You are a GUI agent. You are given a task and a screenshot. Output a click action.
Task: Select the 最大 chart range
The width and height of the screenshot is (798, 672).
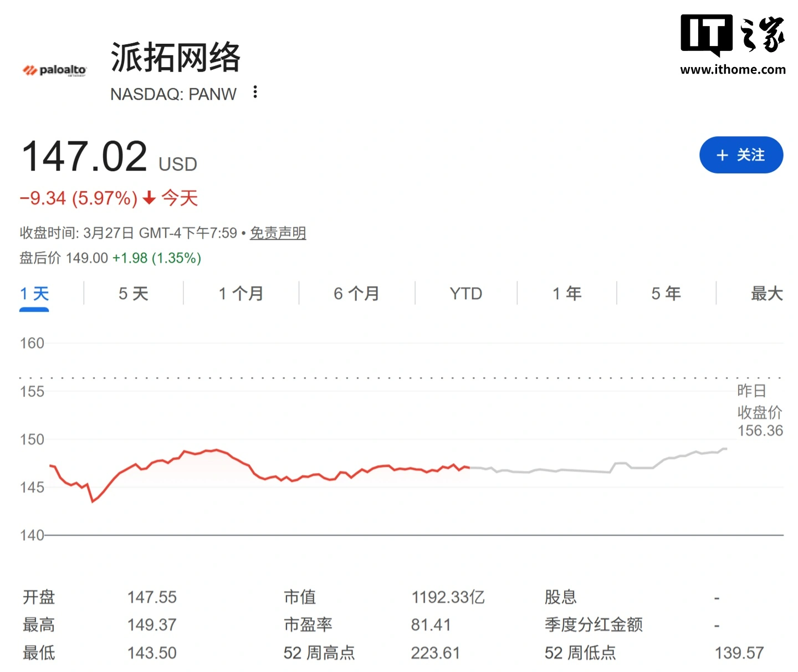coord(766,294)
